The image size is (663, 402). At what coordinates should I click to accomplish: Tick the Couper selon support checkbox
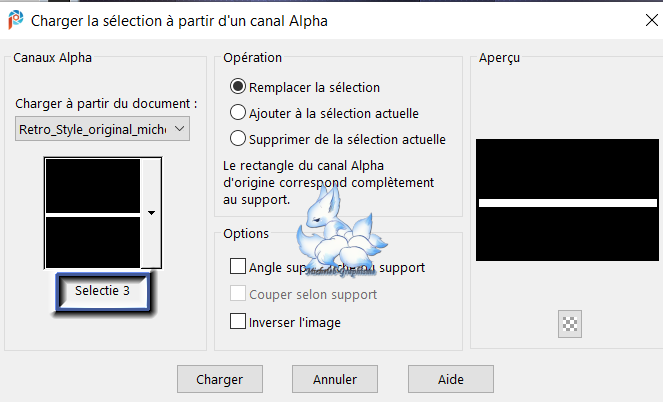coord(238,294)
